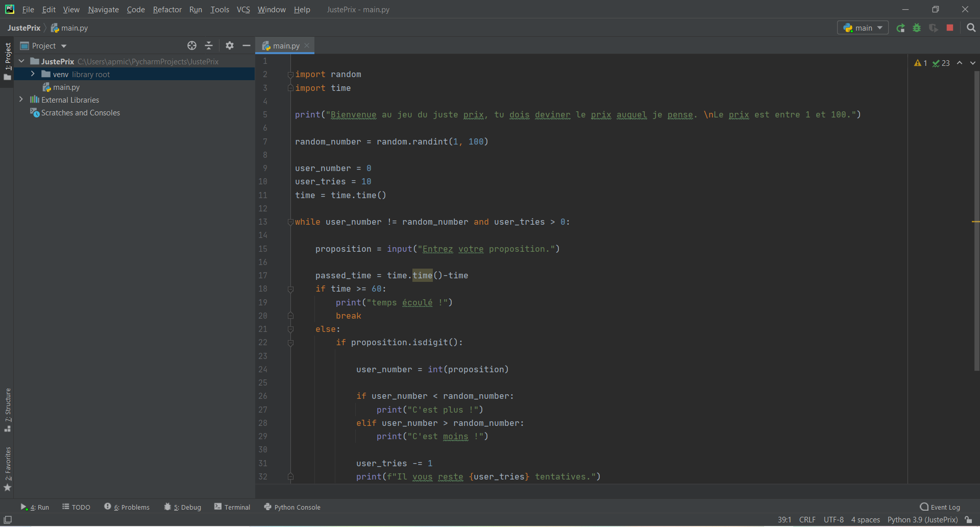Open the Project view dropdown
Image resolution: width=980 pixels, height=527 pixels.
click(x=43, y=46)
